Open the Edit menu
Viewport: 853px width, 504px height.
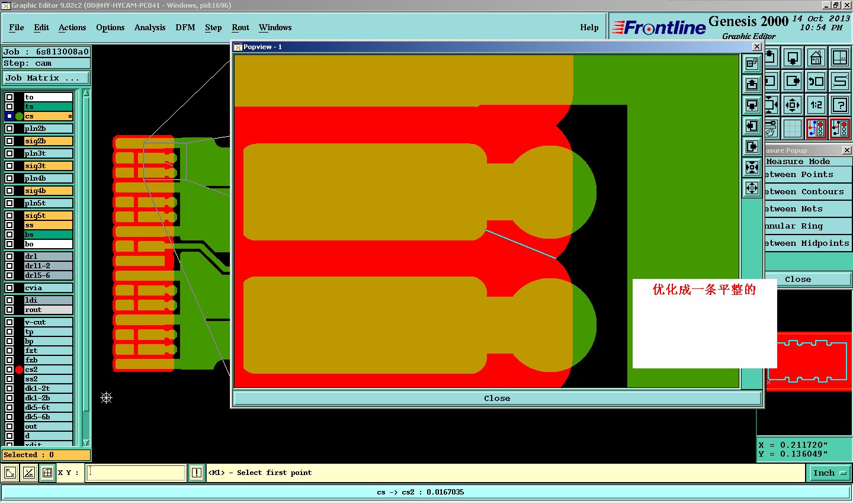pyautogui.click(x=41, y=27)
